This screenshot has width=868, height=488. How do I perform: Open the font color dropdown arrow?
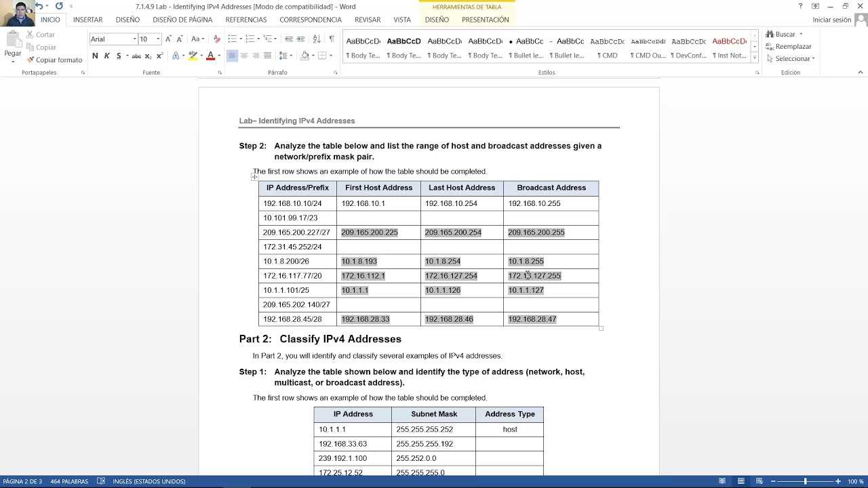point(219,56)
